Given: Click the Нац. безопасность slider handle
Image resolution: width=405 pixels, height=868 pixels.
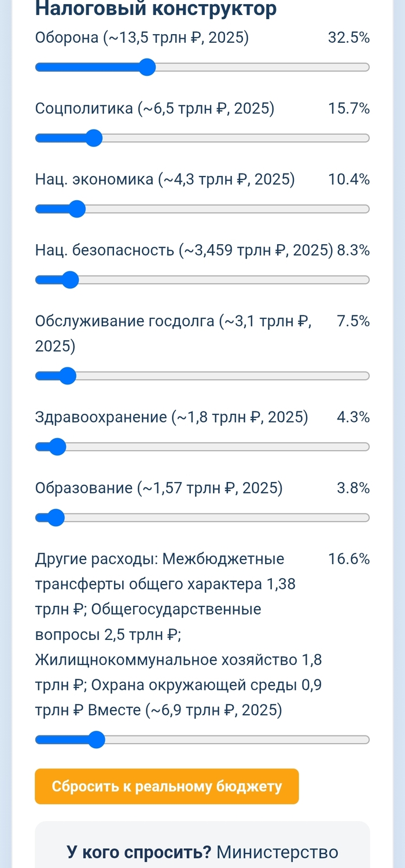Looking at the screenshot, I should (70, 280).
